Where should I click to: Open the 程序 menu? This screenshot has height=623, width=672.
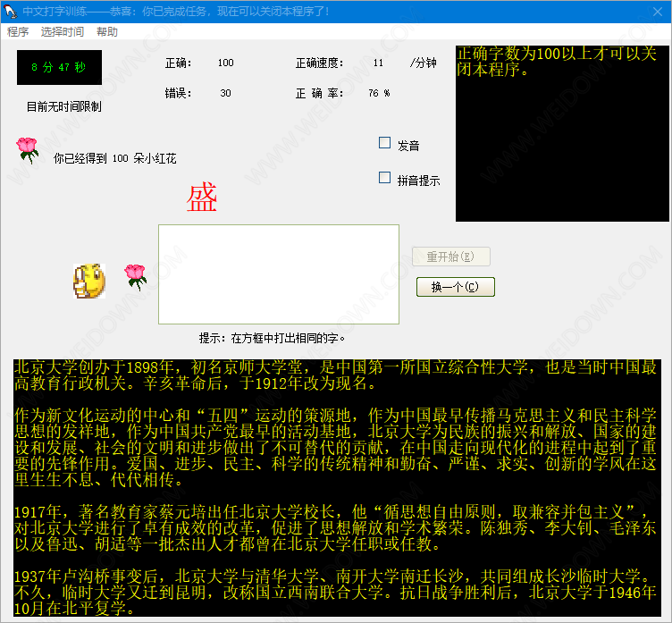click(18, 31)
